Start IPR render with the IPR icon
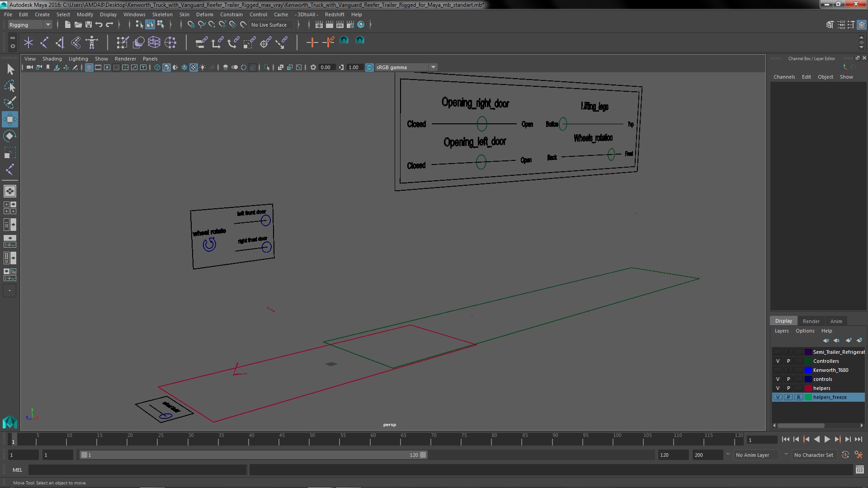 (x=340, y=25)
